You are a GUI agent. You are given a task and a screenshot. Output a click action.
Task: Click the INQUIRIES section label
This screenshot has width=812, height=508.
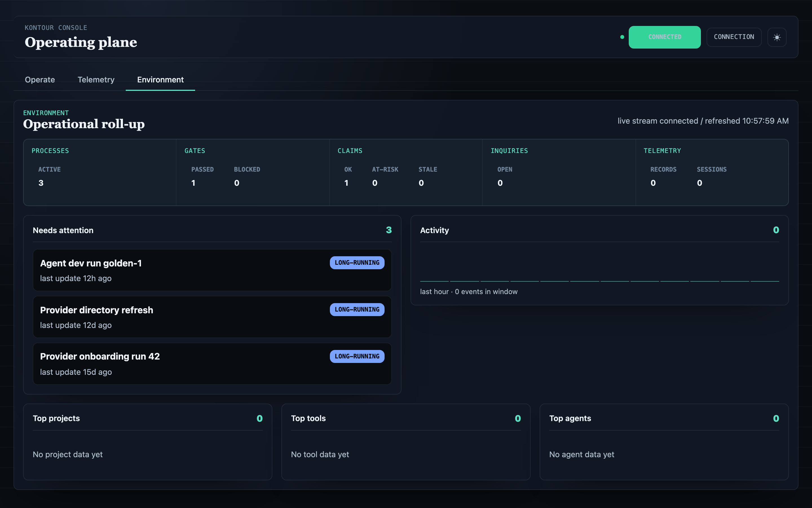pyautogui.click(x=509, y=151)
